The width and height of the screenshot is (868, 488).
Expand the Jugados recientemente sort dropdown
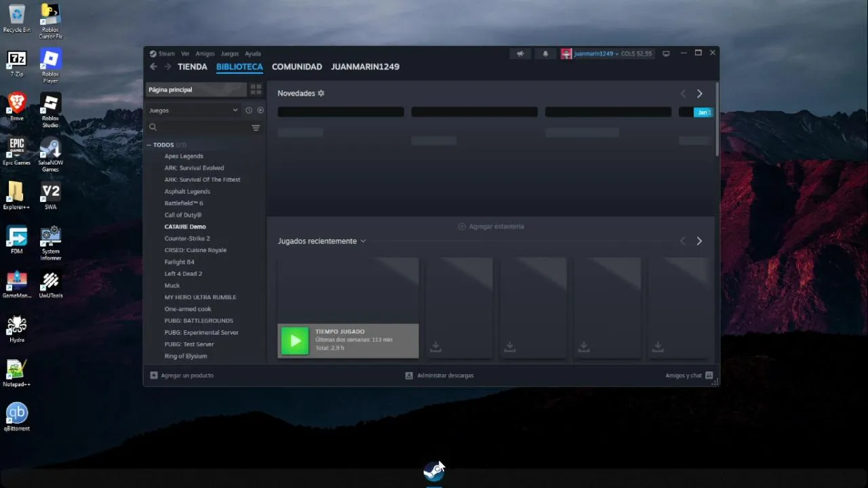(363, 241)
